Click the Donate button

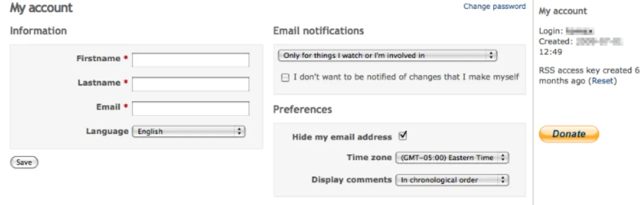coord(569,134)
